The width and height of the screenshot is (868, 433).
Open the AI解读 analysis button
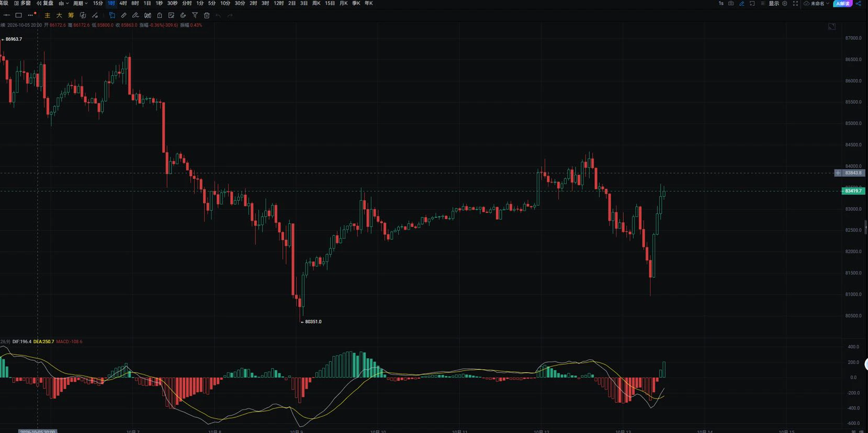[x=842, y=3]
